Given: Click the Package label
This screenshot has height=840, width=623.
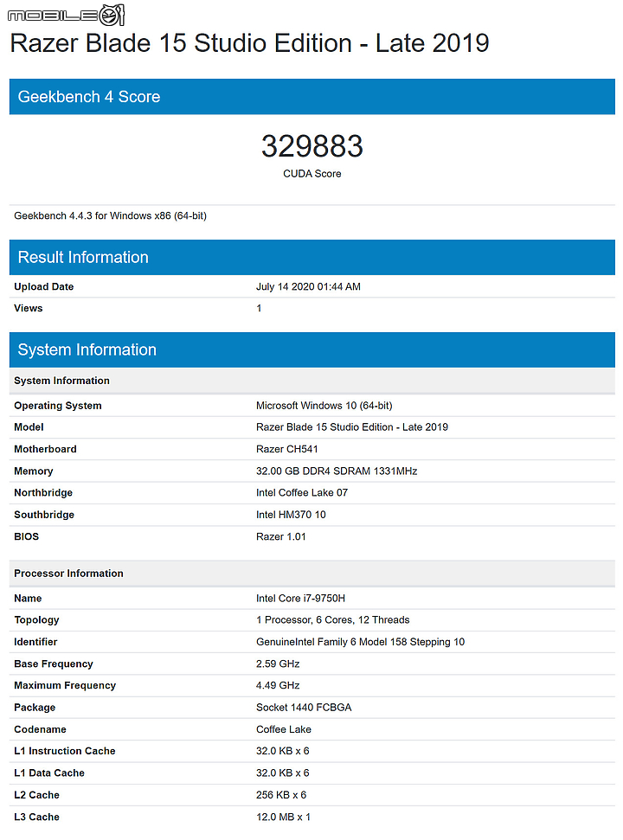Looking at the screenshot, I should click(35, 708).
